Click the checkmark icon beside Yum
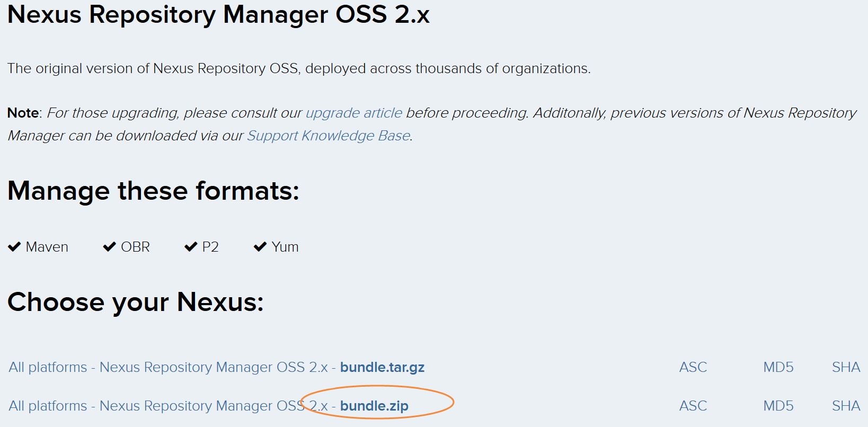This screenshot has width=868, height=427. [260, 247]
